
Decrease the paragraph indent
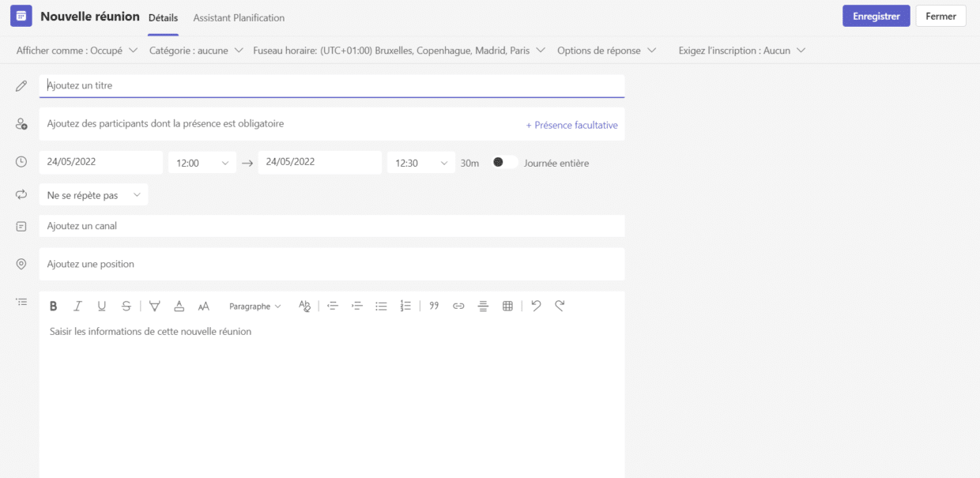(x=333, y=307)
